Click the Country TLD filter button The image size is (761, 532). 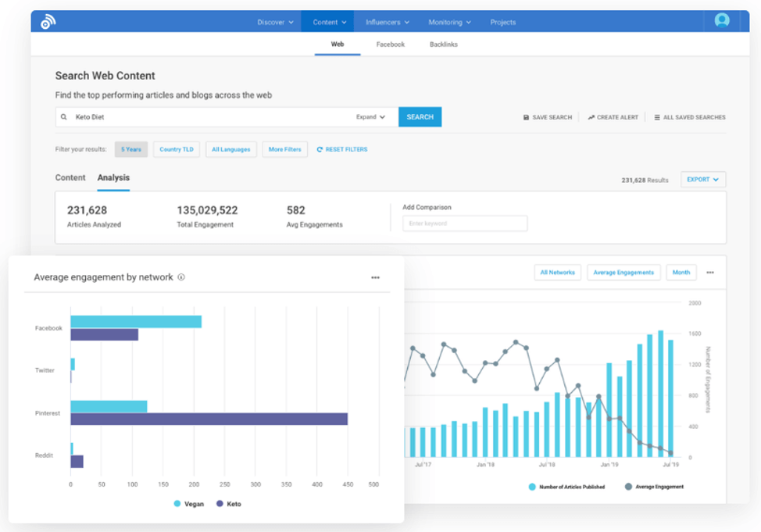pyautogui.click(x=176, y=149)
